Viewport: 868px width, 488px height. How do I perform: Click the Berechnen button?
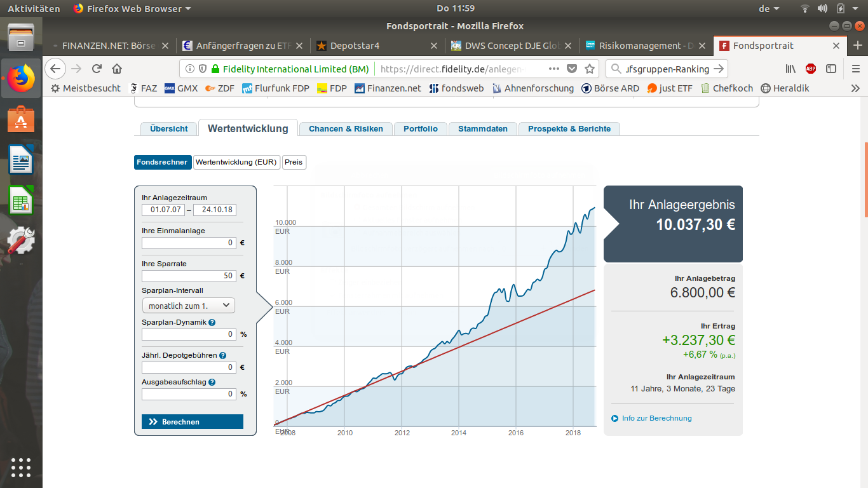click(193, 422)
